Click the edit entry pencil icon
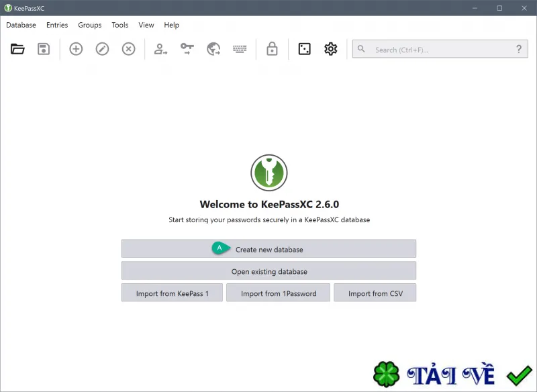537x392 pixels. (102, 49)
